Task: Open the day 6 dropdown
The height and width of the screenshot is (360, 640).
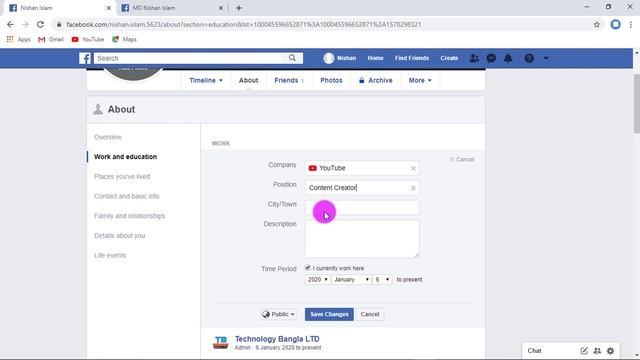Action: click(382, 280)
